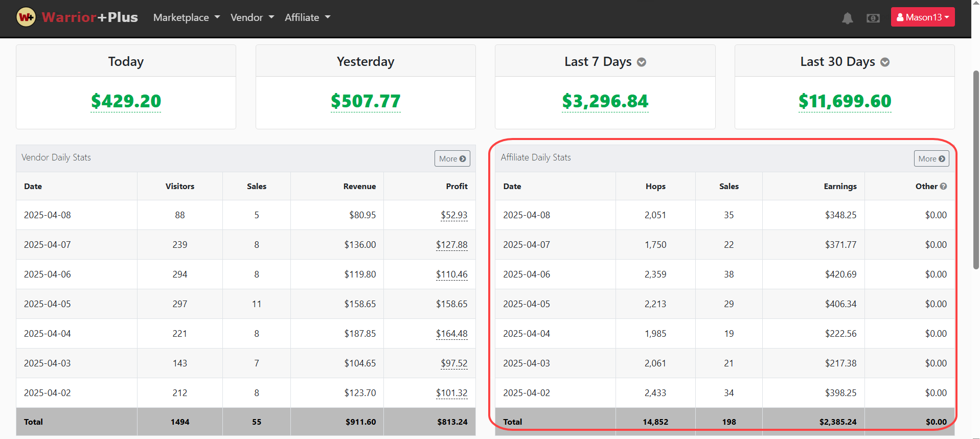Viewport: 980px width, 439px height.
Task: Open the Vendor dropdown menu
Action: 253,17
